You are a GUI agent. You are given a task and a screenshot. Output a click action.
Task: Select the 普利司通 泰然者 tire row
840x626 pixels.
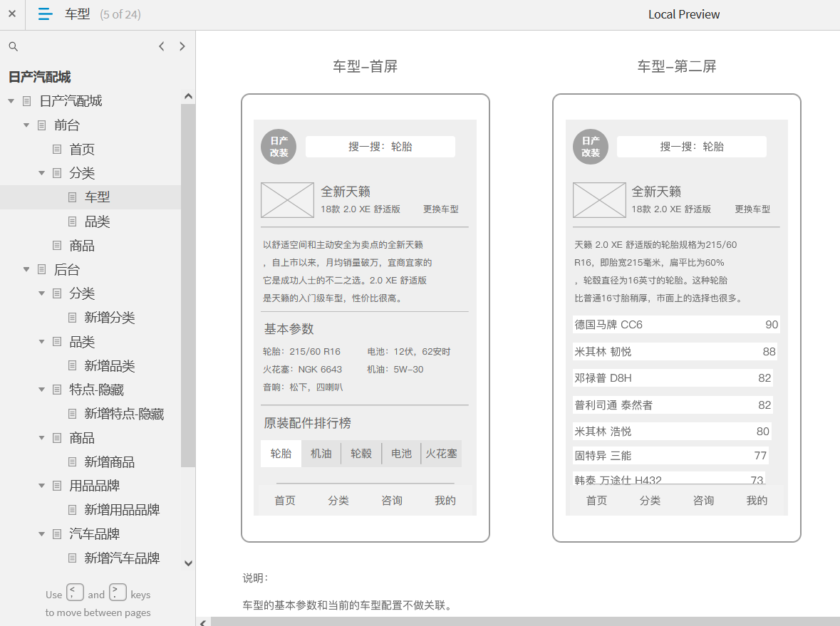(x=673, y=405)
